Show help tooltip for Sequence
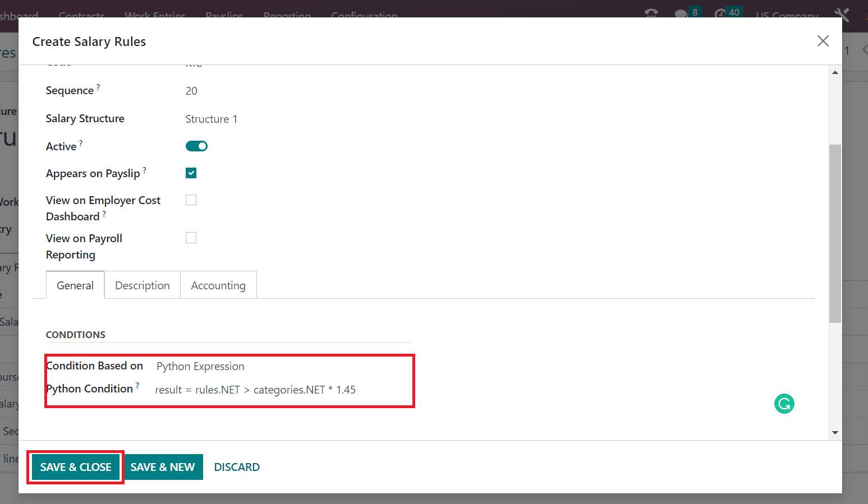Viewport: 868px width, 504px height. 98,87
